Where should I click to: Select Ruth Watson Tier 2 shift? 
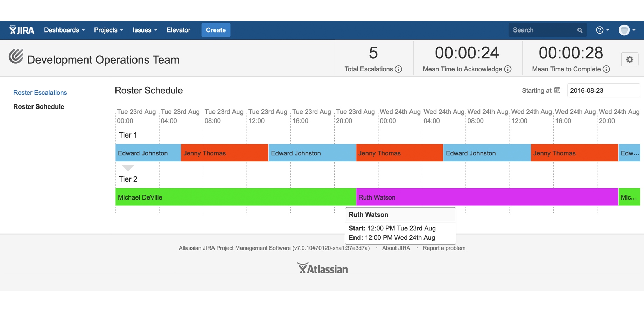[x=487, y=197]
